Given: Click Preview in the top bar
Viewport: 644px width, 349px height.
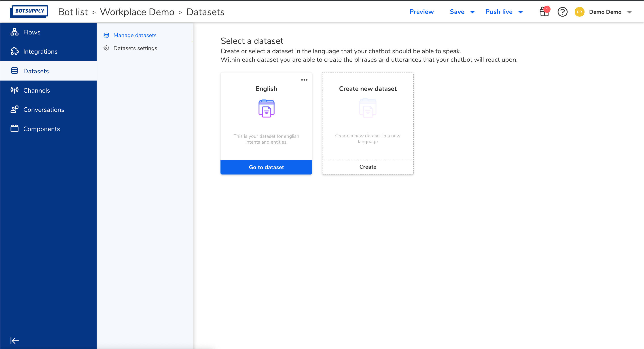Looking at the screenshot, I should 421,11.
